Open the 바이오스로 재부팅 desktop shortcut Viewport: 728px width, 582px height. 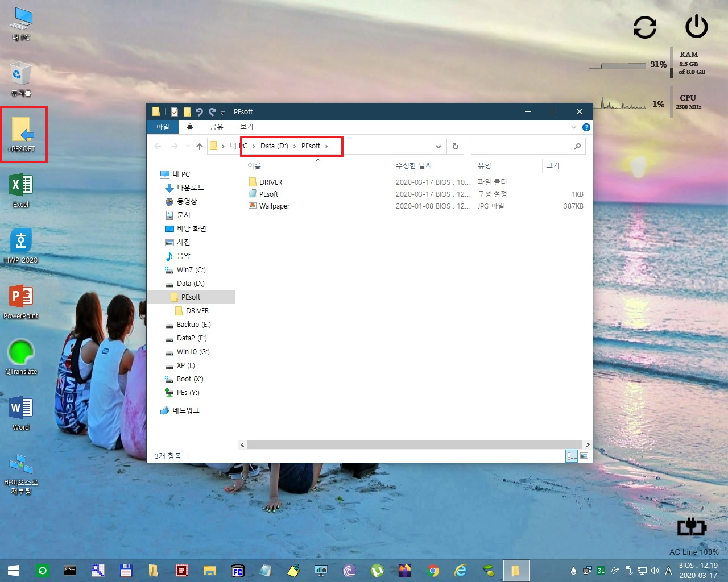click(x=21, y=474)
